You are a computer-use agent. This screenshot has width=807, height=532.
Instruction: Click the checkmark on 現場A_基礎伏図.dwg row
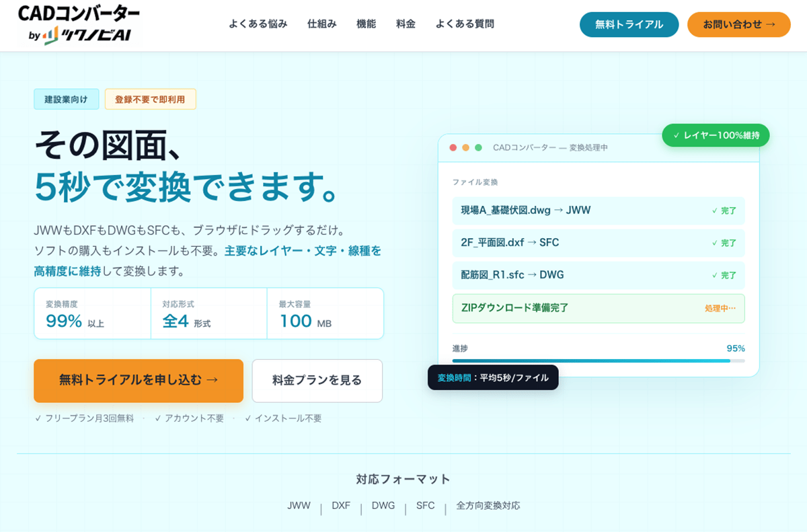pyautogui.click(x=716, y=211)
